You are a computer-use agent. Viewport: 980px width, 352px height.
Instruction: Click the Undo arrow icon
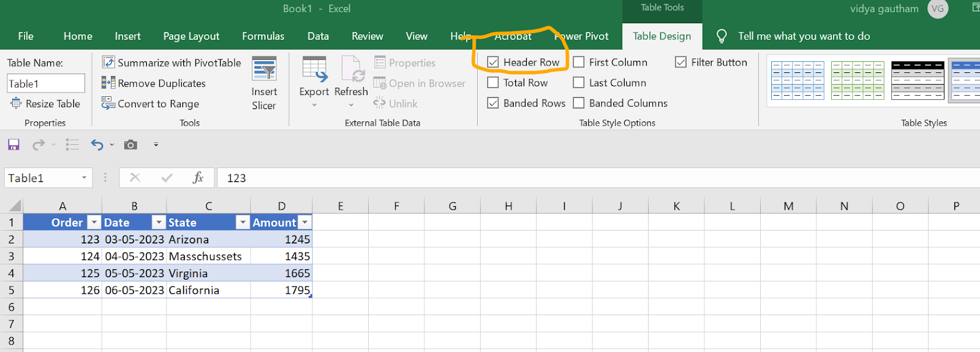pyautogui.click(x=97, y=145)
